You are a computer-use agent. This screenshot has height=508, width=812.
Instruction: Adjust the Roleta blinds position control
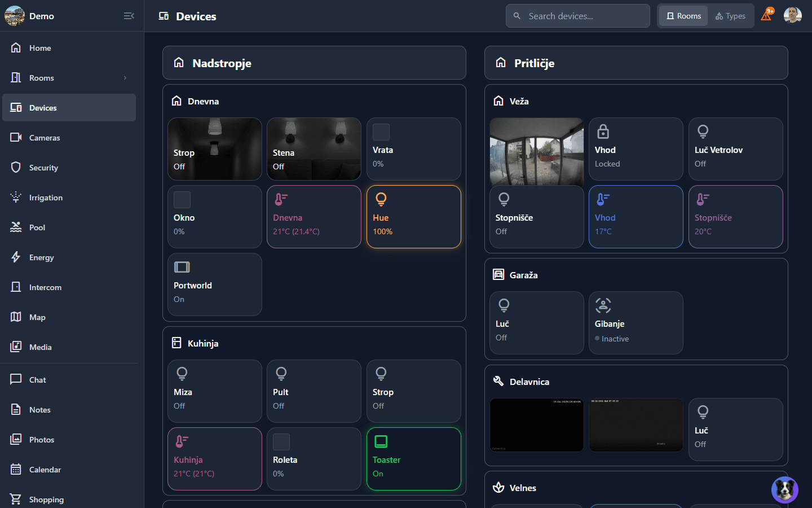point(314,459)
